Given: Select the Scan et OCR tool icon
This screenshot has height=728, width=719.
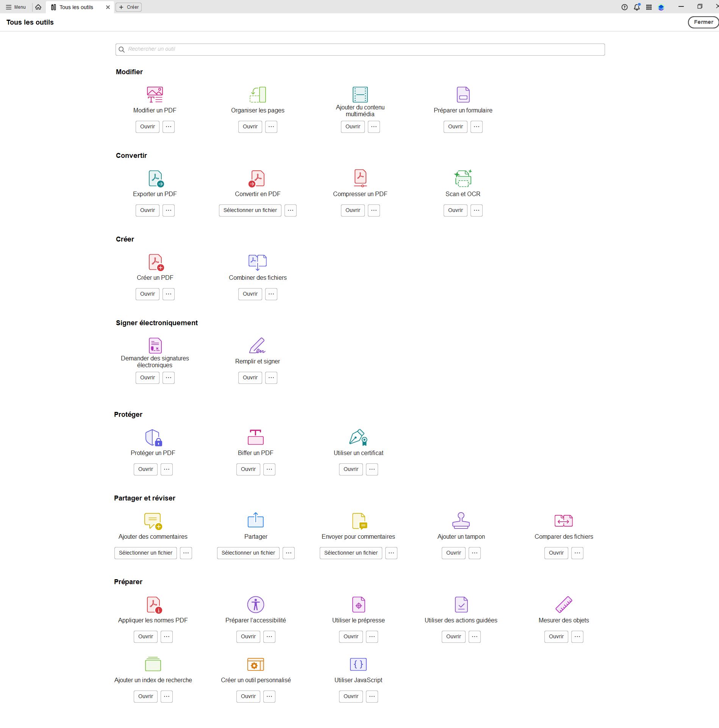Looking at the screenshot, I should click(463, 178).
